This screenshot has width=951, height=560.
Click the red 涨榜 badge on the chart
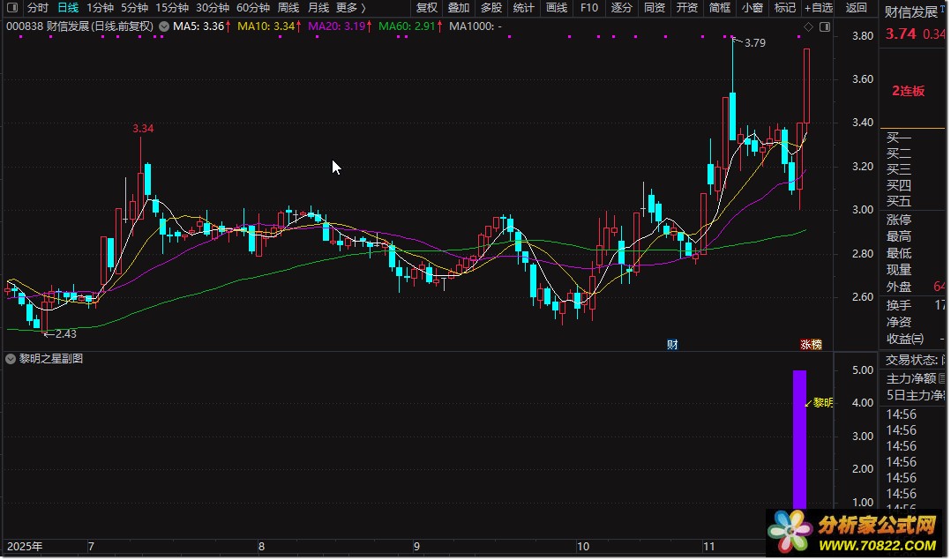pyautogui.click(x=810, y=344)
